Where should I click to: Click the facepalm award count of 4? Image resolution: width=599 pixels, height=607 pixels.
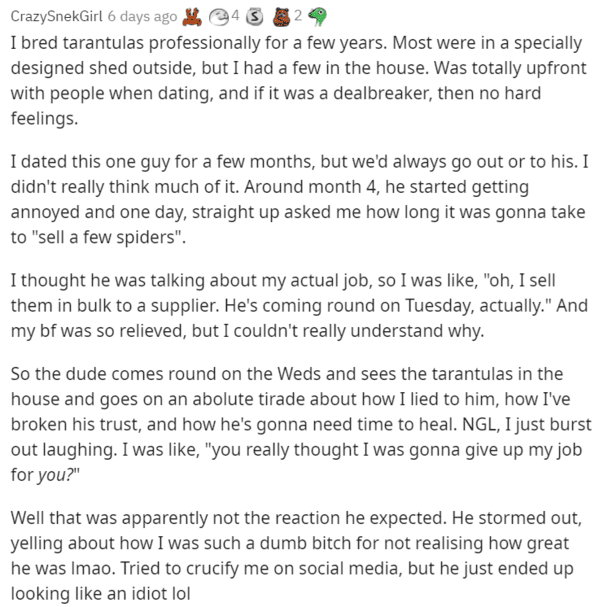[x=235, y=16]
